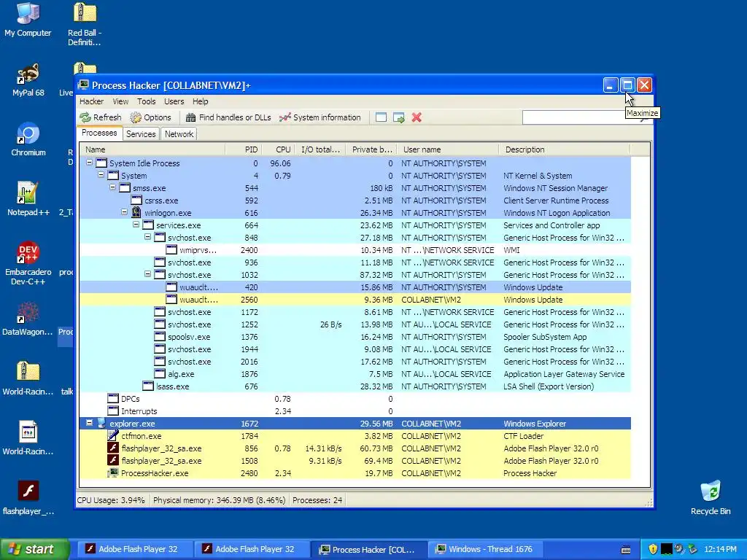Open the Hacker menu
Screen dimensions: 747x560
(91, 101)
